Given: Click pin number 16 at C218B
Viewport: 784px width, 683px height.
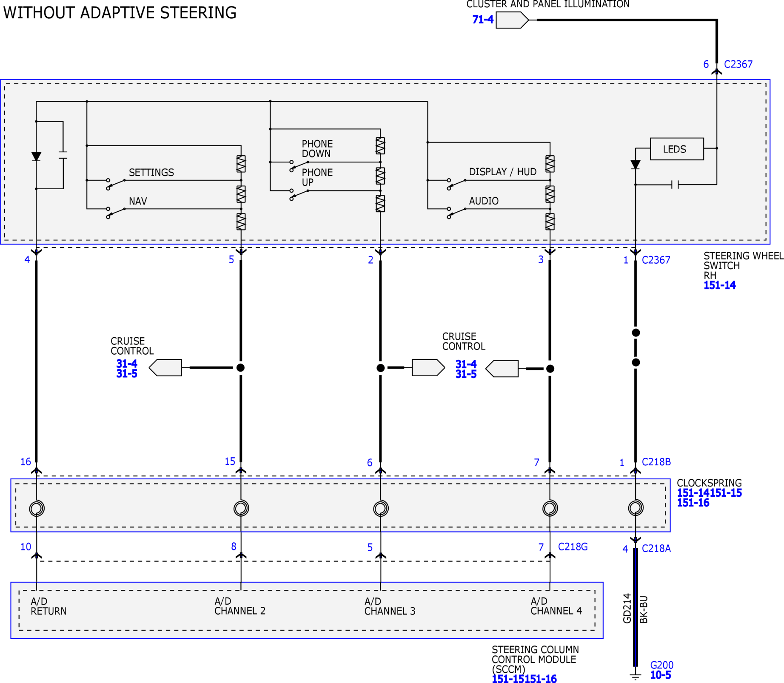Looking at the screenshot, I should (25, 462).
